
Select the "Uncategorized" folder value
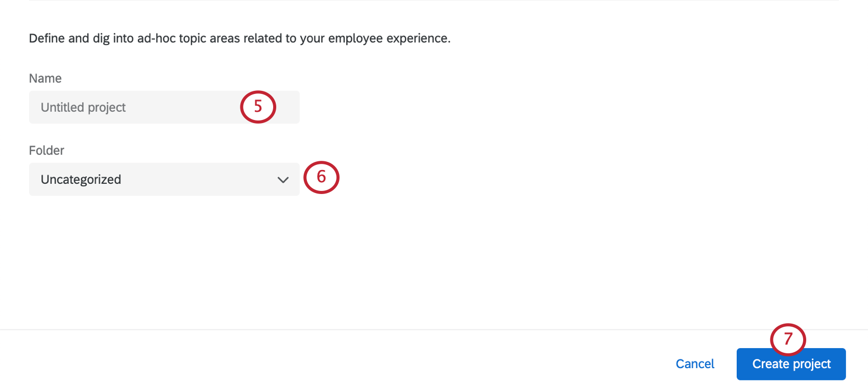[x=81, y=180]
